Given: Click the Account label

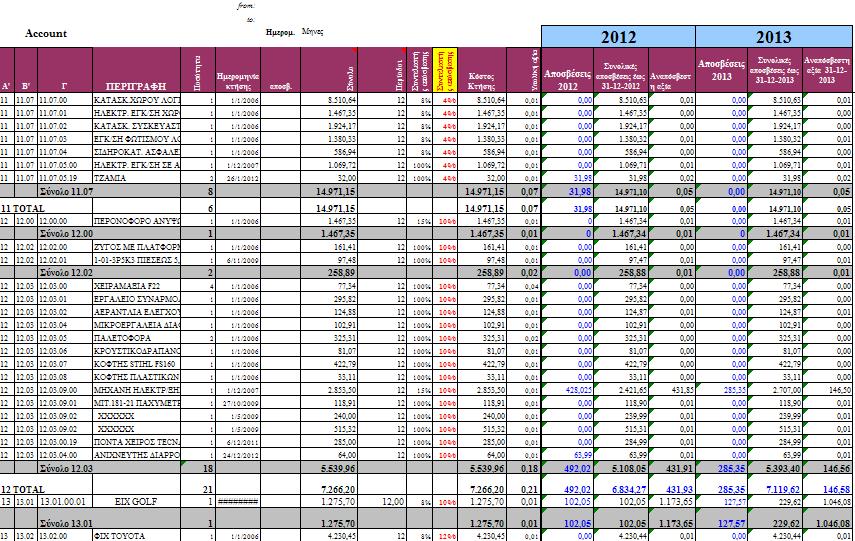Looking at the screenshot, I should point(46,33).
